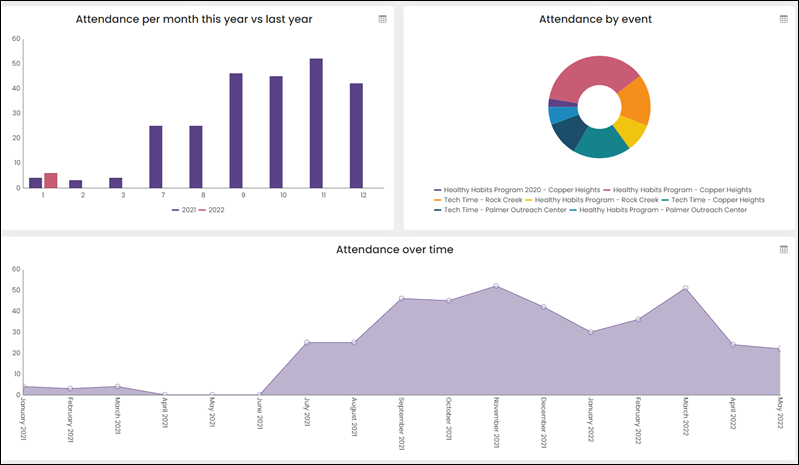799x465 pixels.
Task: Select the teal donut chart segment
Action: click(x=601, y=142)
